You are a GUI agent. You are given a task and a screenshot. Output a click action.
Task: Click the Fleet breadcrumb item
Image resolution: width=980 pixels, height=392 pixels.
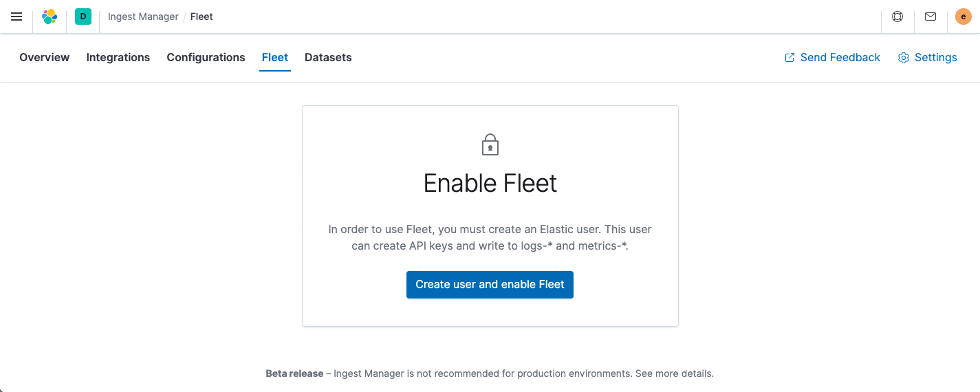point(202,17)
